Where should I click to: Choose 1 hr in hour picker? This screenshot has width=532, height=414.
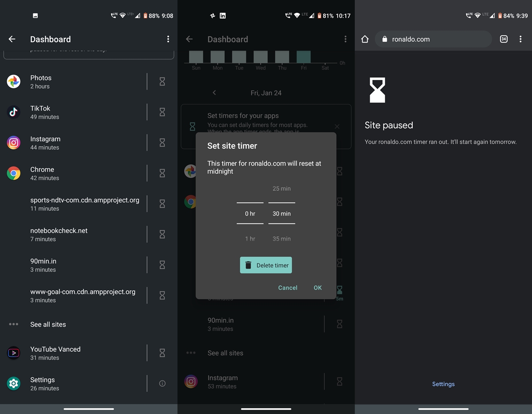click(250, 239)
